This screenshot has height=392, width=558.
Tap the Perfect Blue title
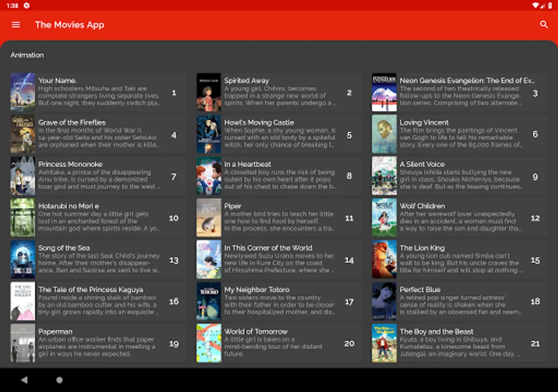[420, 290]
